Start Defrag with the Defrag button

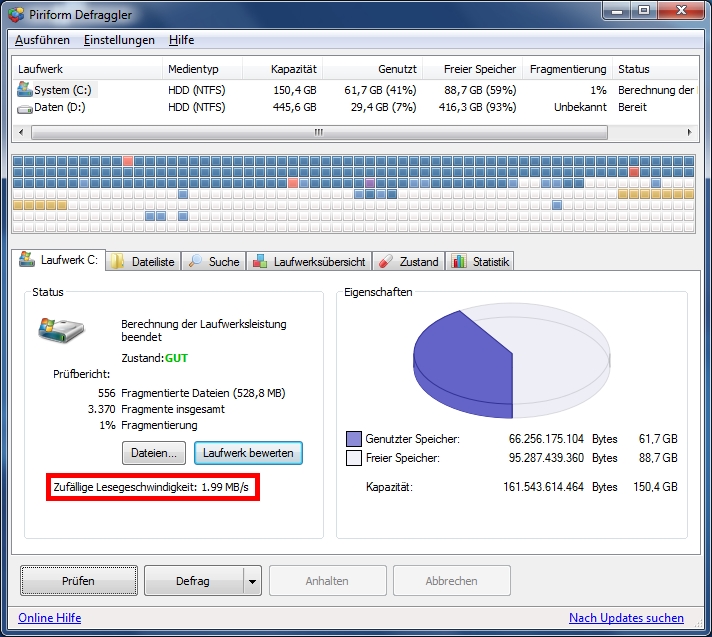(193, 581)
